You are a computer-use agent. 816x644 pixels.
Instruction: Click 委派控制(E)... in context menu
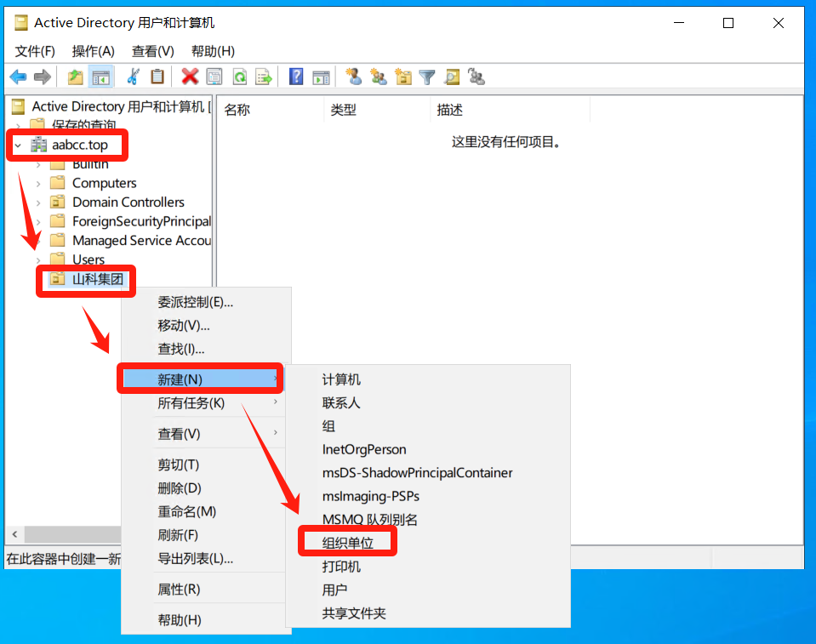pos(195,302)
